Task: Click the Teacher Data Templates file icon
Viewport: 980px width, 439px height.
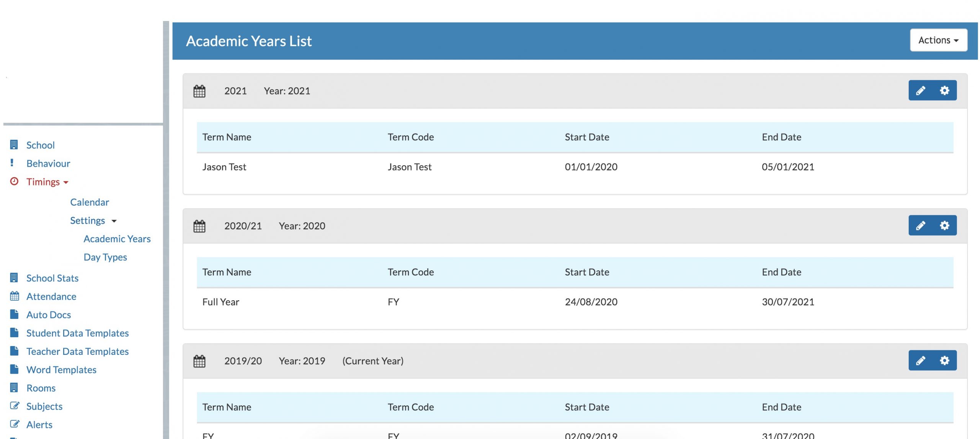Action: (x=14, y=351)
